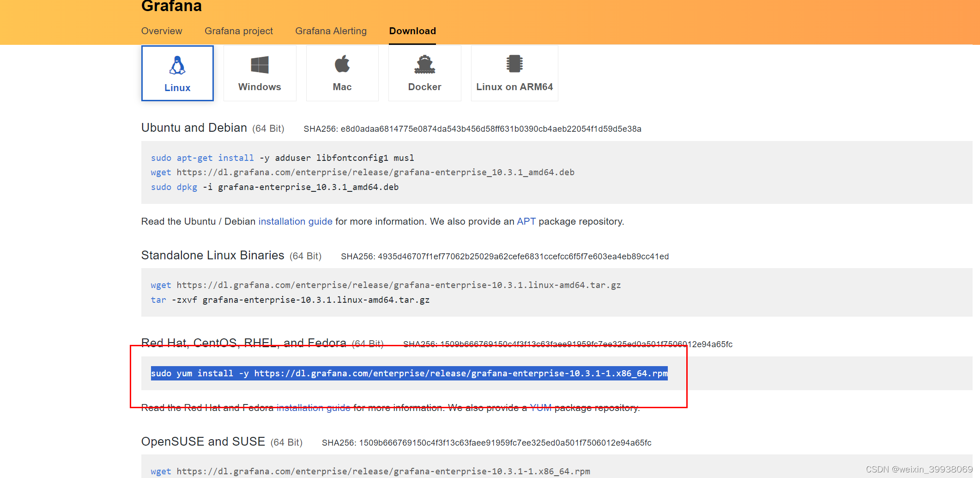
Task: Click the Standalone Linux Binaries heading
Action: tap(212, 256)
